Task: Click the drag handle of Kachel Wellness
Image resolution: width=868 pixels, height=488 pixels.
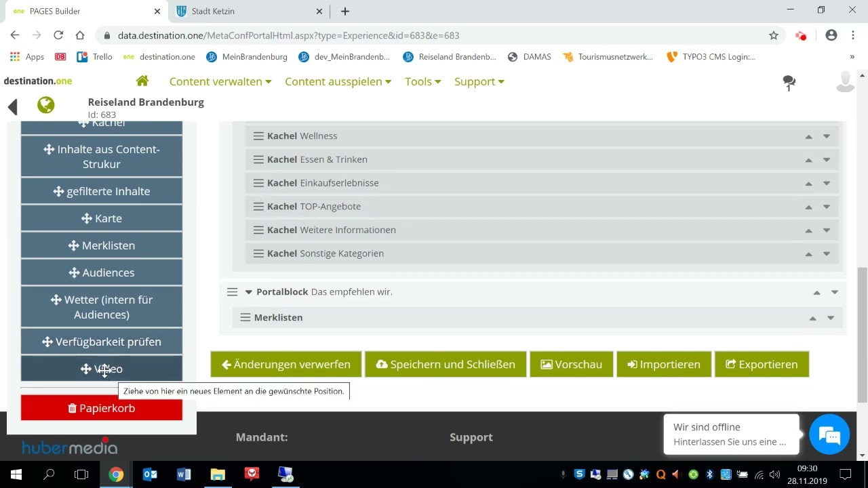Action: coord(258,136)
